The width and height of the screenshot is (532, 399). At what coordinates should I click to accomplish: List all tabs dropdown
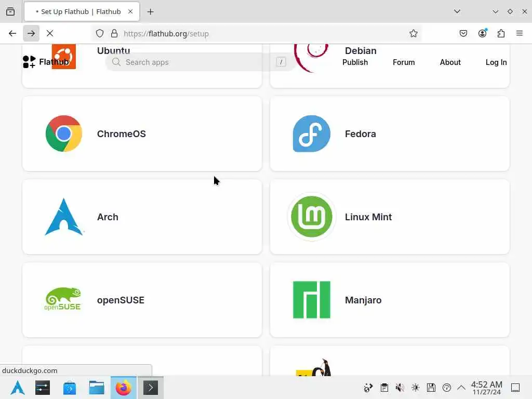point(457,11)
